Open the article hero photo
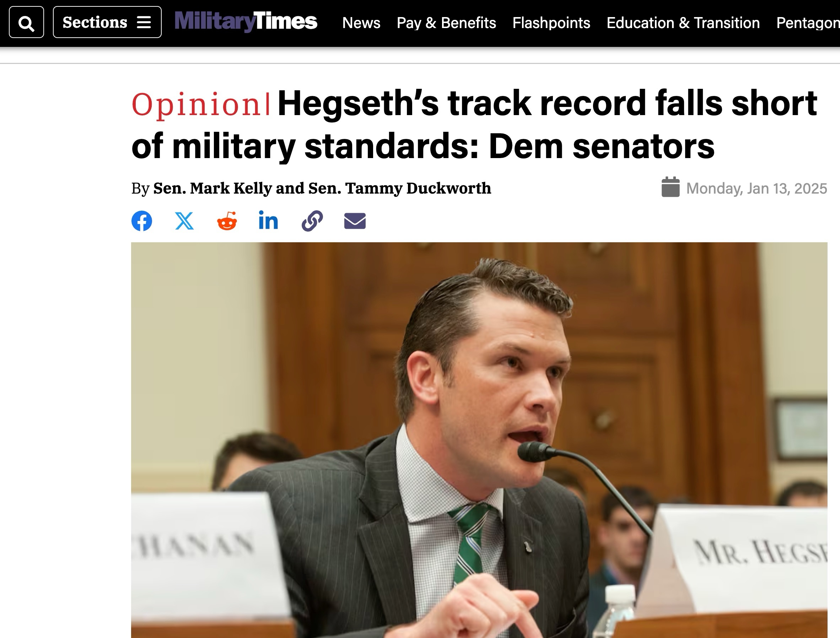Screen dimensions: 840x638 [x=479, y=440]
